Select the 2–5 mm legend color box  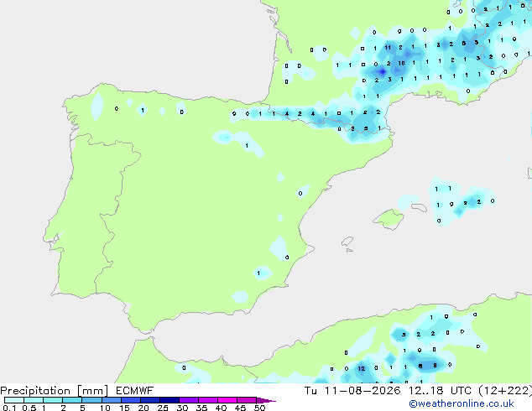point(72,400)
